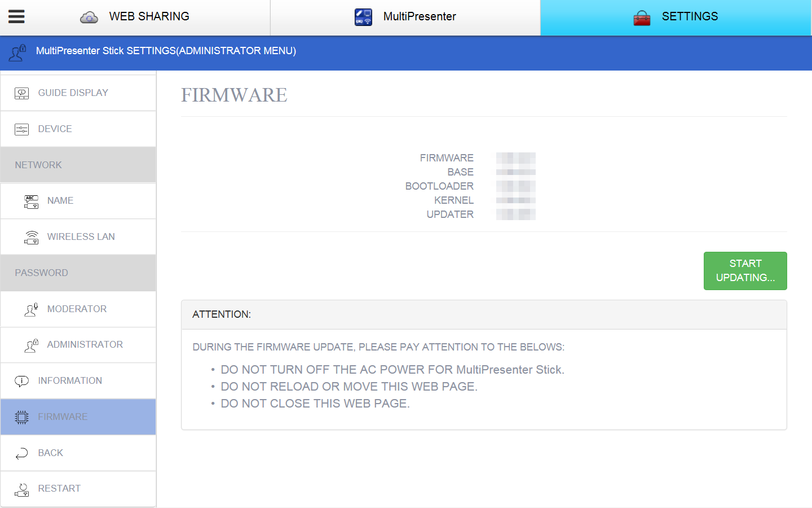Switch to the WEB SHARING tab
This screenshot has height=508, width=812.
tap(135, 16)
